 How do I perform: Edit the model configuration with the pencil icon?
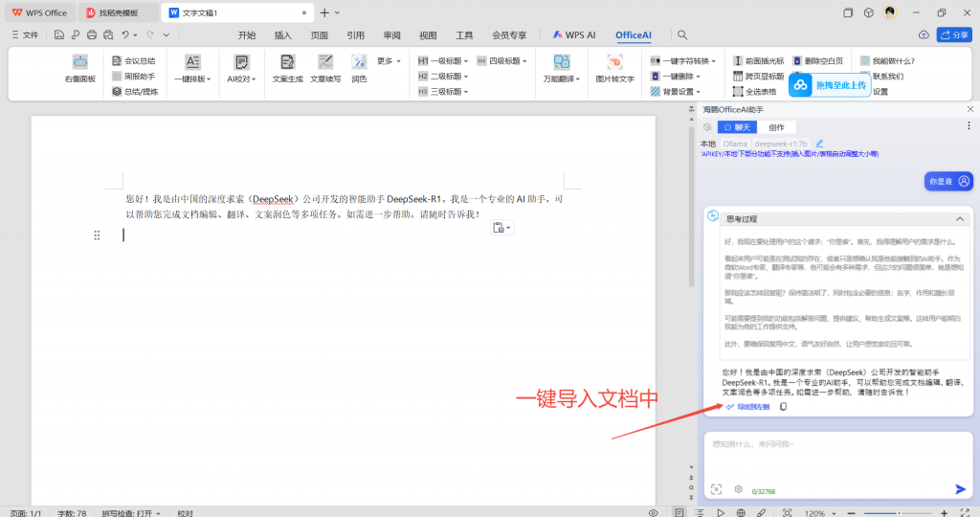point(819,144)
